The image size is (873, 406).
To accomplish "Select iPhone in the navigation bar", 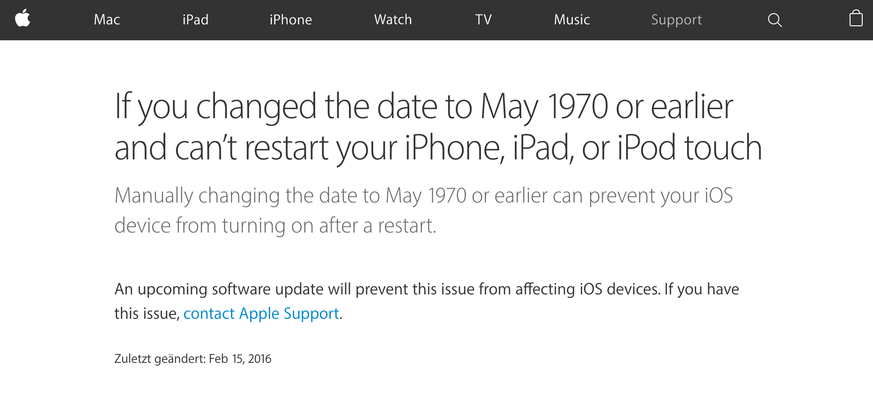I will click(291, 20).
